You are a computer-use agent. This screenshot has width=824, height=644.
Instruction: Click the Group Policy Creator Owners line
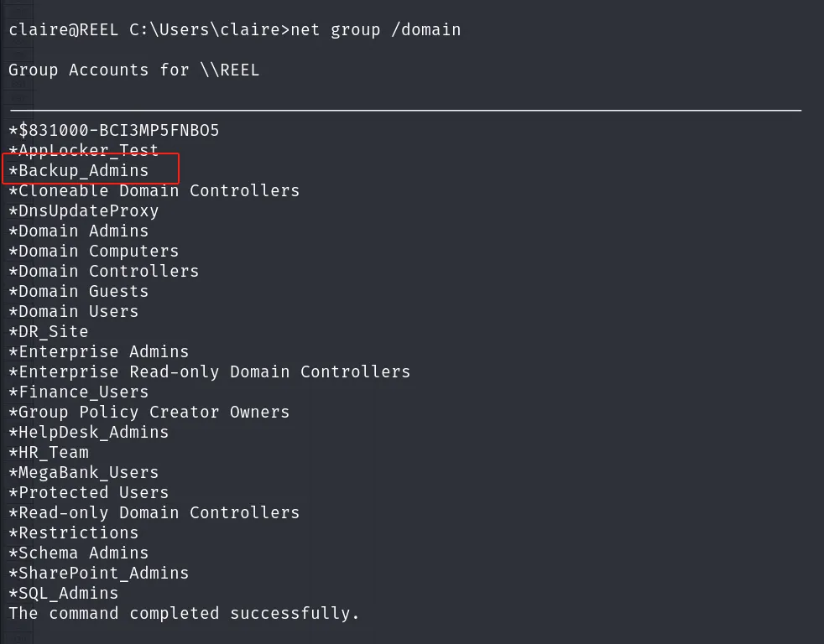click(149, 413)
